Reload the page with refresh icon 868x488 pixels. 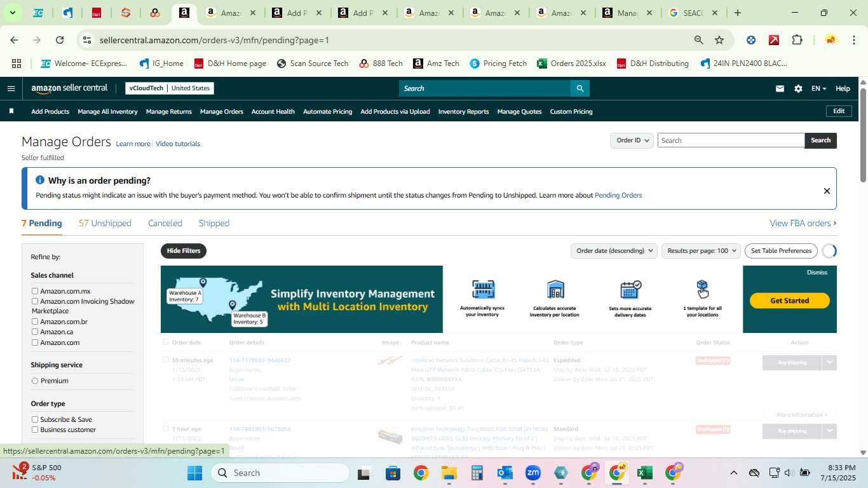pyautogui.click(x=60, y=40)
